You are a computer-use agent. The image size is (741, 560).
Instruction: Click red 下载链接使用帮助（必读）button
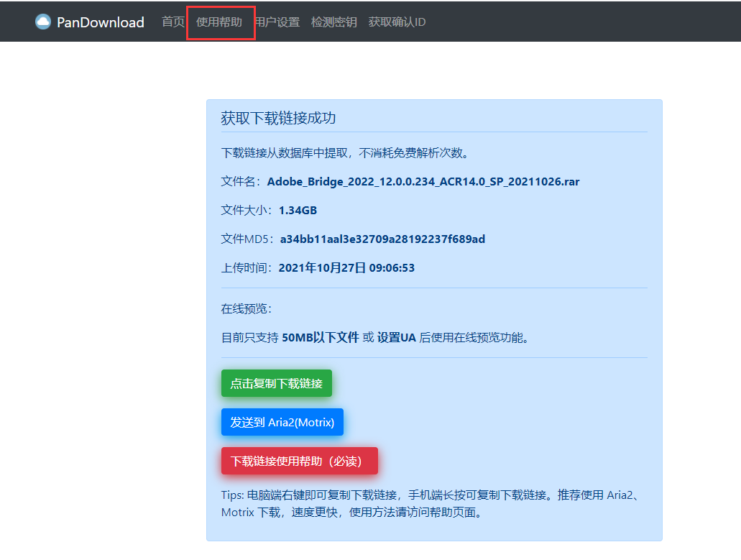pyautogui.click(x=300, y=461)
